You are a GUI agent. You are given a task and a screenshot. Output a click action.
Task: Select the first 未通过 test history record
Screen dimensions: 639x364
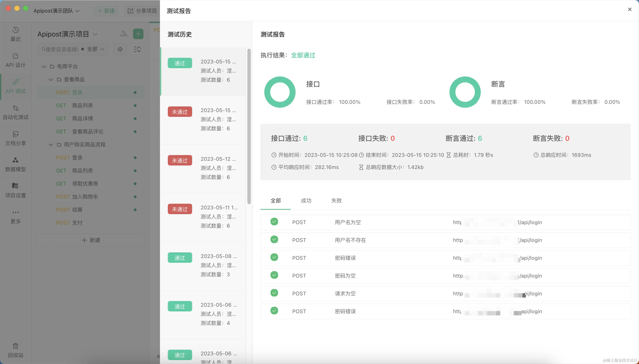pos(203,119)
